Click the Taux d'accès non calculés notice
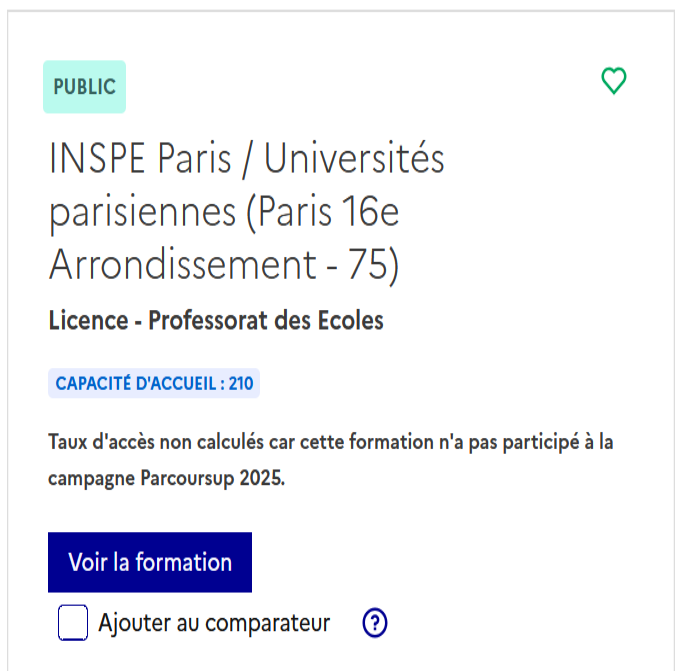The width and height of the screenshot is (686, 671). pyautogui.click(x=330, y=442)
